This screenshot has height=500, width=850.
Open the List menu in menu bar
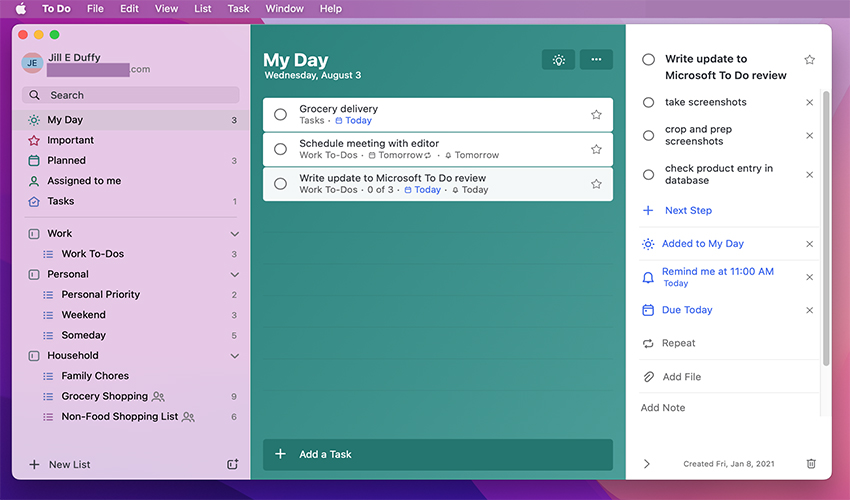click(203, 9)
